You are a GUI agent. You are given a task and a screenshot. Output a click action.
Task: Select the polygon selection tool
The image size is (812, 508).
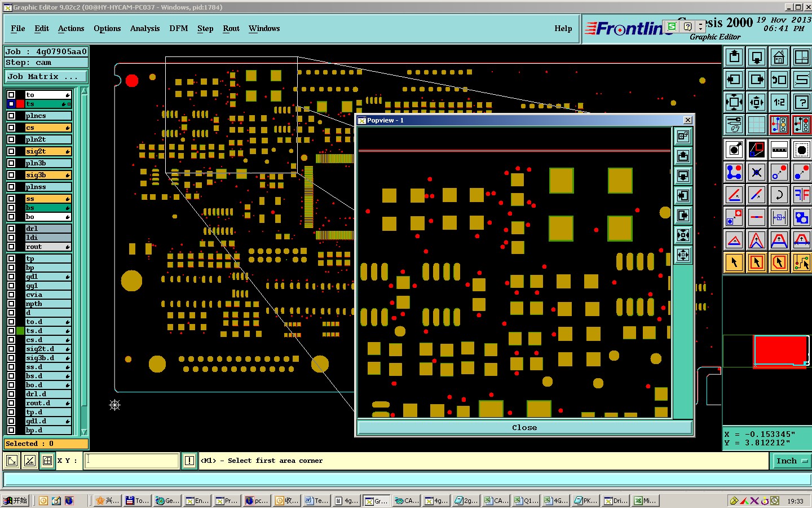tap(779, 262)
